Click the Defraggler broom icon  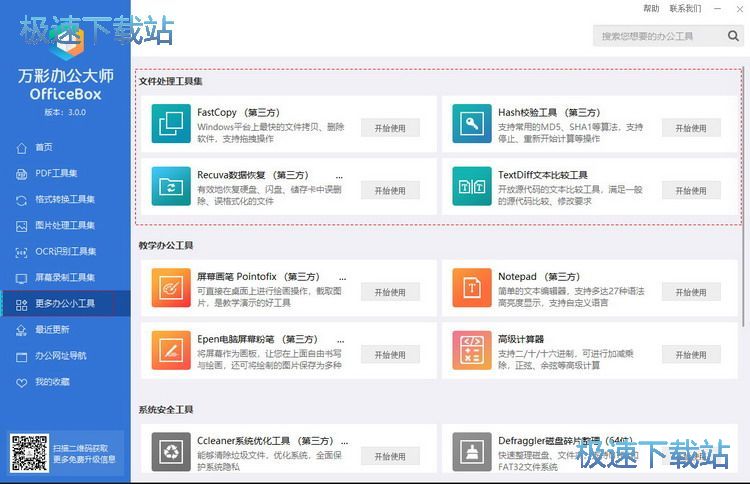(472, 452)
